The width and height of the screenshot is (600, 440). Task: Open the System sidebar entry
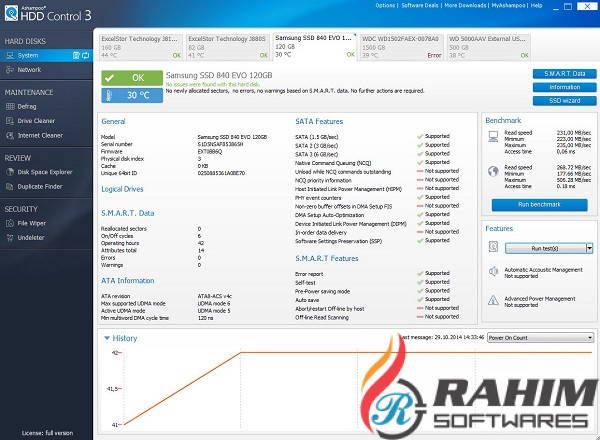coord(46,55)
